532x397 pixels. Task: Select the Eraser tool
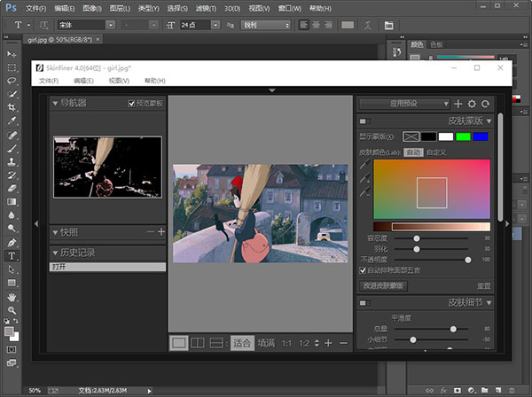12,188
